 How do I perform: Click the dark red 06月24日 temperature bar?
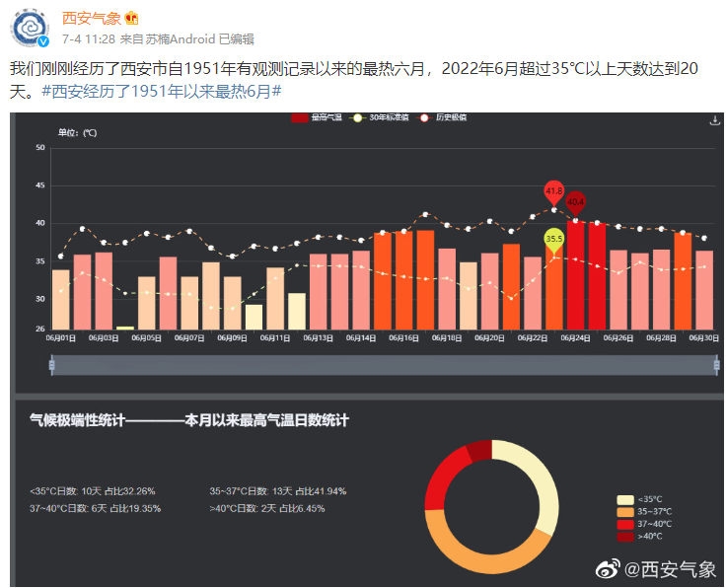click(x=575, y=275)
